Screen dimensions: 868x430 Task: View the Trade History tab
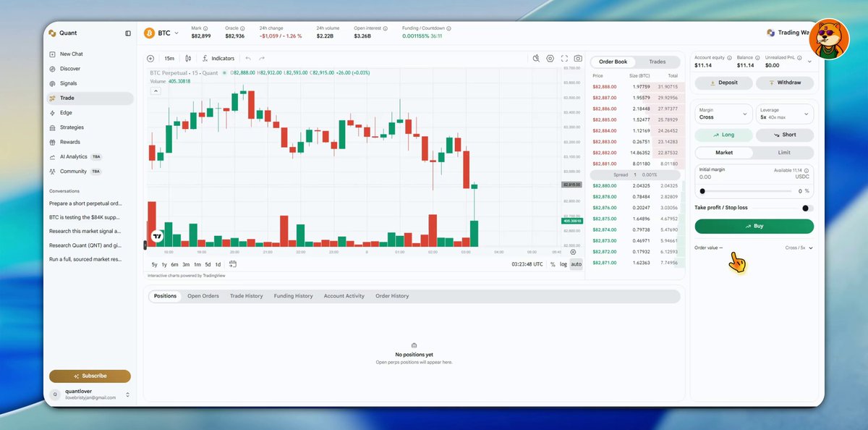[x=247, y=296]
